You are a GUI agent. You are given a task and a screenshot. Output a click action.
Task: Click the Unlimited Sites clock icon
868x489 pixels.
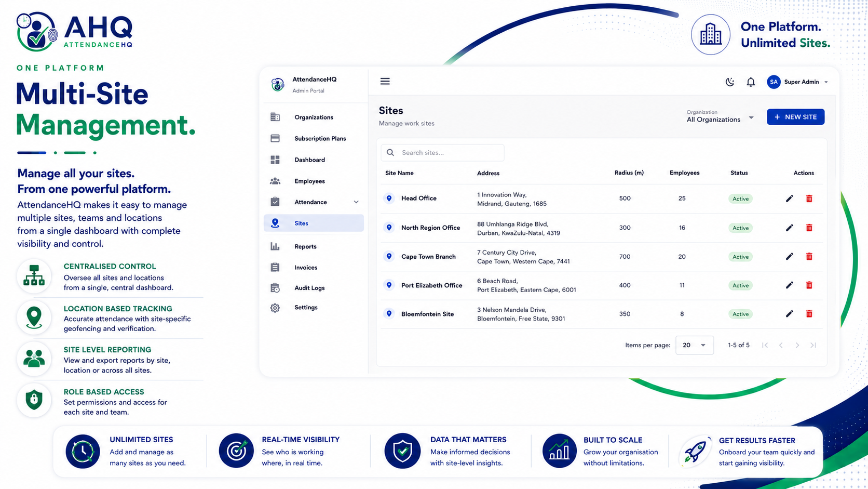click(x=83, y=451)
